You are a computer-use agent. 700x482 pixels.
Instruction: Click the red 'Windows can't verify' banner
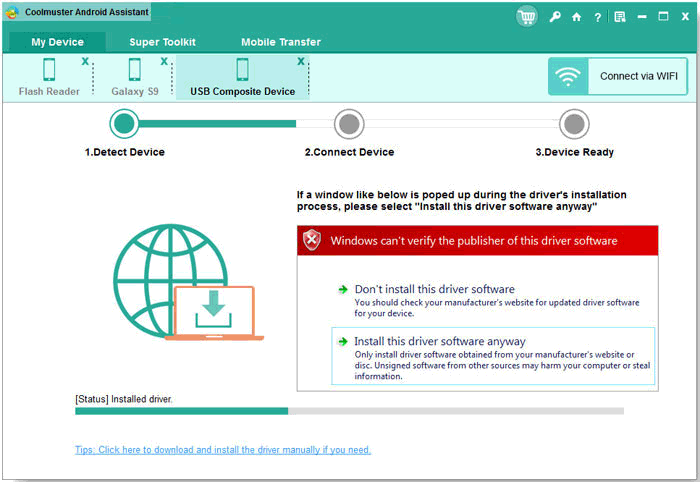pyautogui.click(x=478, y=241)
